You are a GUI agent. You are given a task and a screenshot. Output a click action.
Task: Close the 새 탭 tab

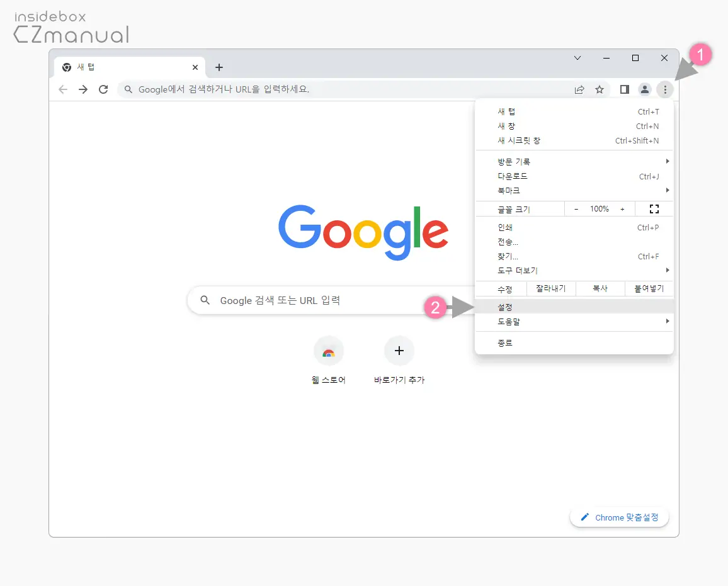pyautogui.click(x=195, y=67)
